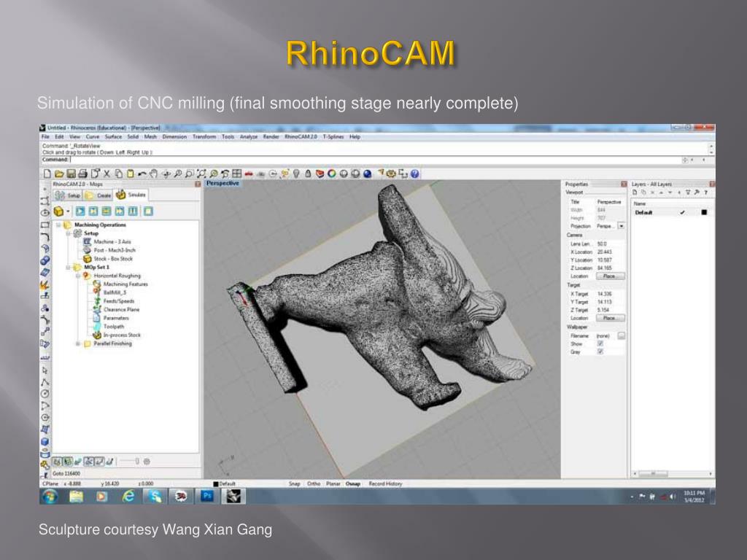
Task: Toggle Record History in the status bar
Action: [x=385, y=484]
